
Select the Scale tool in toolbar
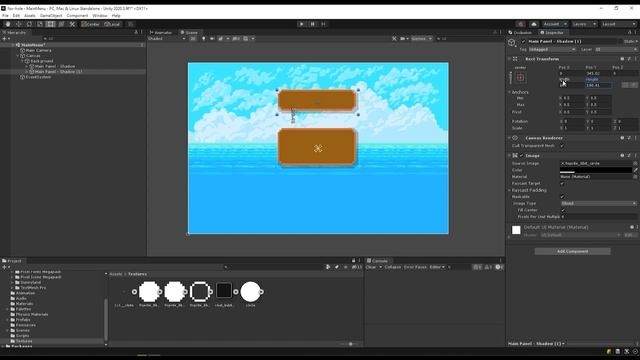[x=40, y=24]
